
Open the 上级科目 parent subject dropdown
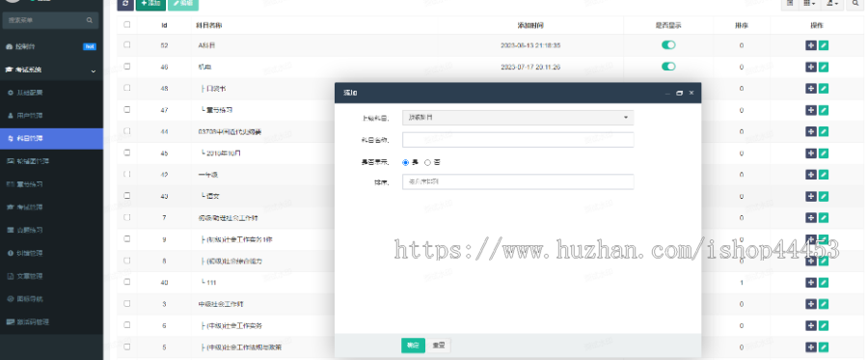click(518, 118)
